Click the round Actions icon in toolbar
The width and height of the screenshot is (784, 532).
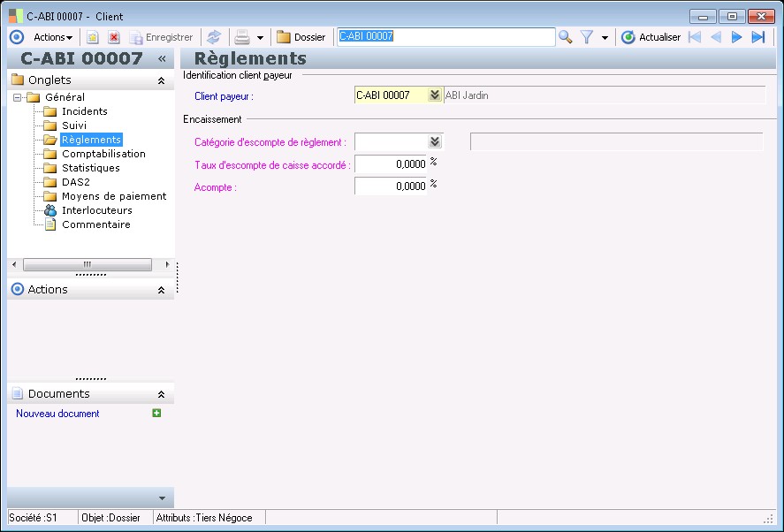point(17,37)
